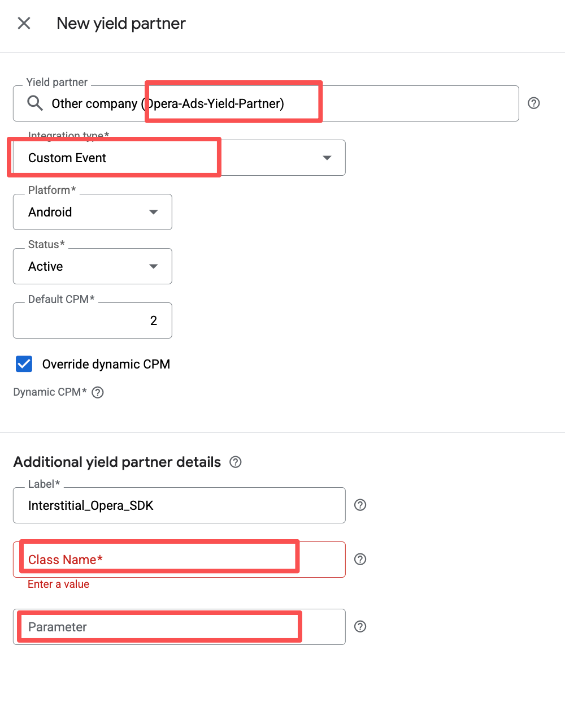
Task: Close the New yield partner dialog
Action: 24,23
